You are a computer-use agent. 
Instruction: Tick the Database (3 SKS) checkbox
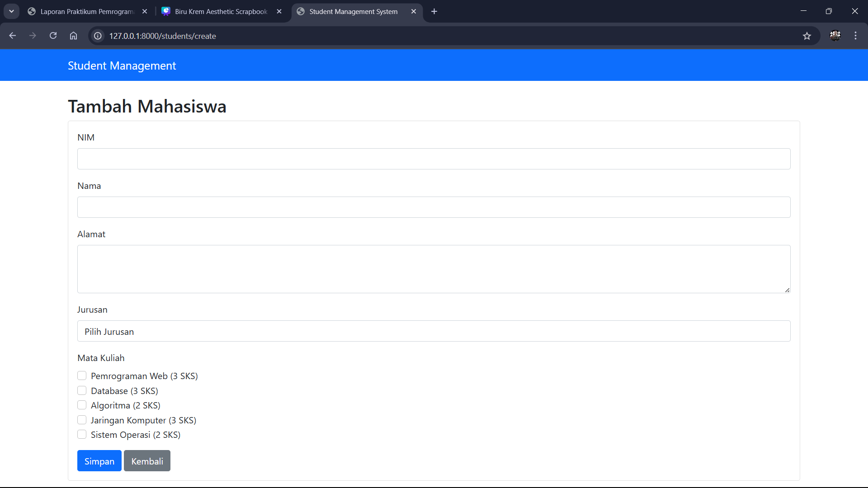pos(82,390)
